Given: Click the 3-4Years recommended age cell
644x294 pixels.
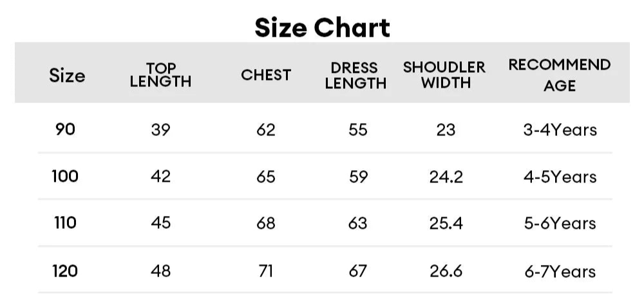Looking at the screenshot, I should click(560, 130).
